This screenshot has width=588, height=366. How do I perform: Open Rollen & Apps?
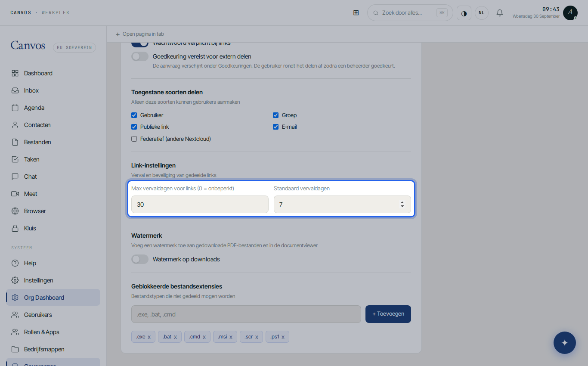coord(53,332)
